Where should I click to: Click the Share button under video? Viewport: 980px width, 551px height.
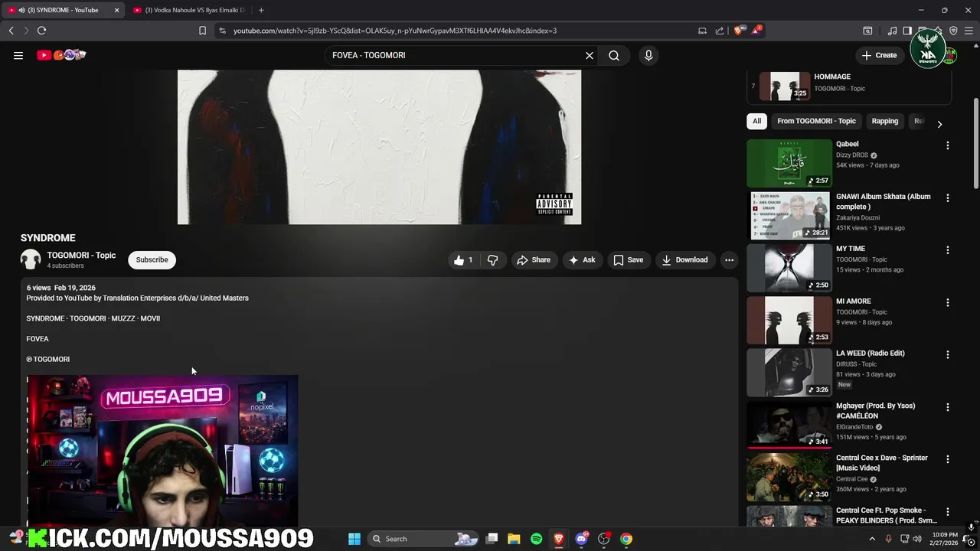534,260
